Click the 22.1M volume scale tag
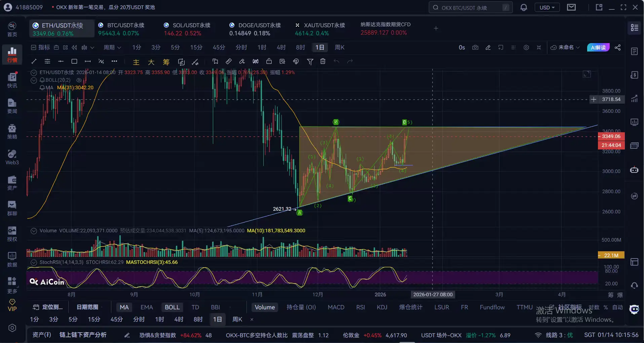Viewport: 644px width, 343px height. tap(611, 255)
